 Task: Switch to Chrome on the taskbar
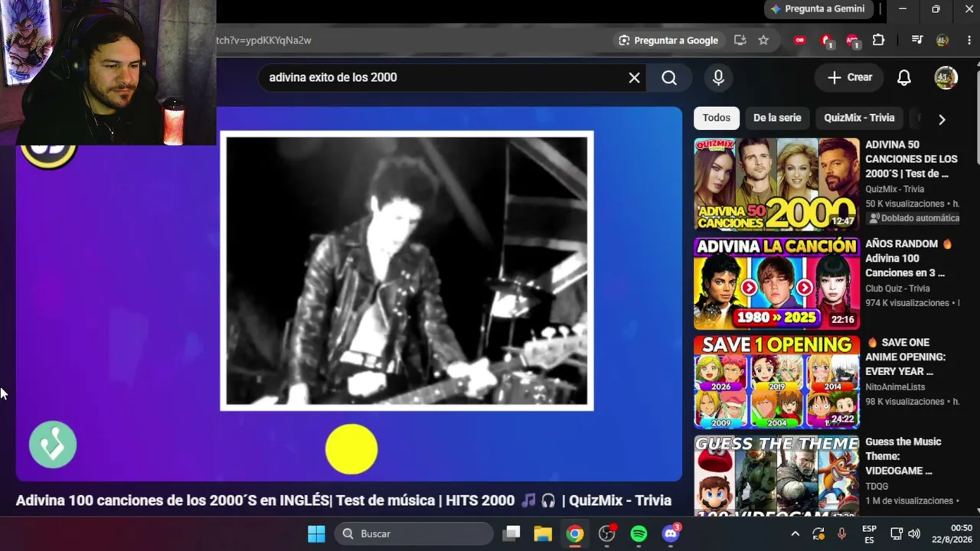click(x=575, y=533)
